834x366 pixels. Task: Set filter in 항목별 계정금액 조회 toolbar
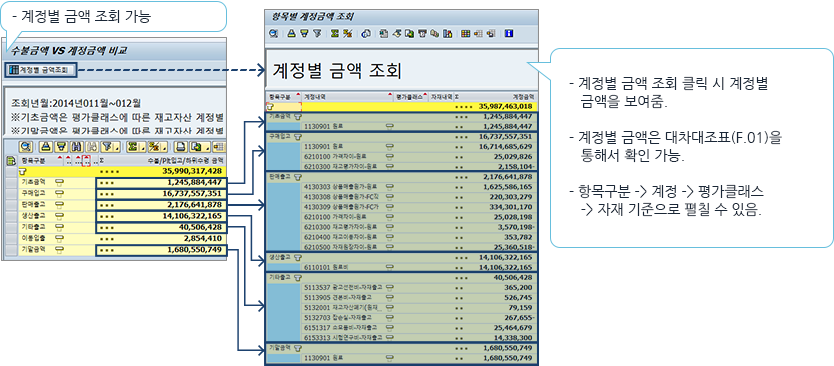(317, 34)
